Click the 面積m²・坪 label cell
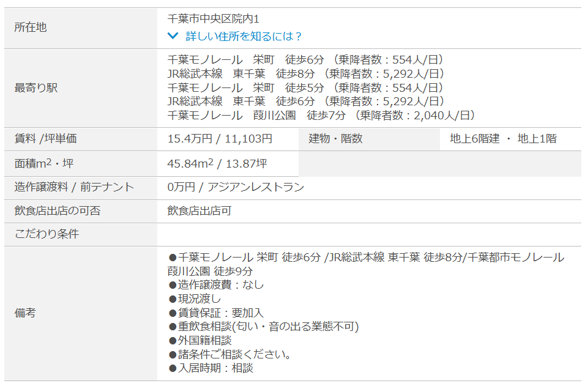The image size is (588, 386). pos(44,164)
